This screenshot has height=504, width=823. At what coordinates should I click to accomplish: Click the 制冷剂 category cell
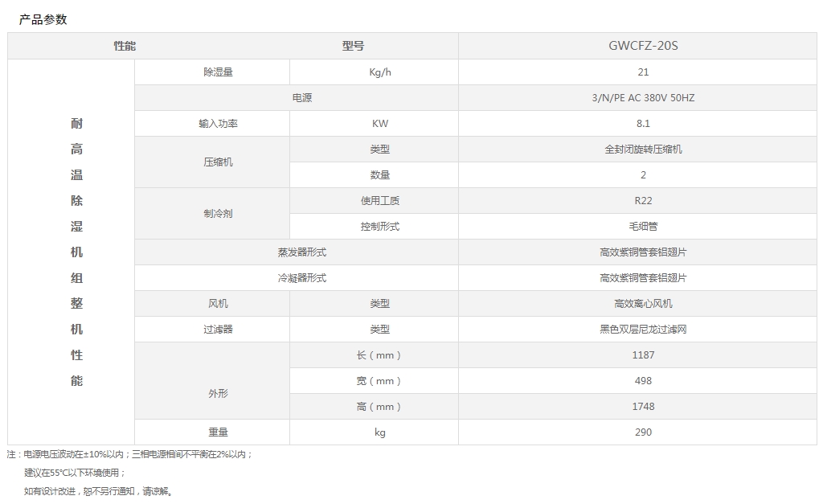pyautogui.click(x=218, y=214)
